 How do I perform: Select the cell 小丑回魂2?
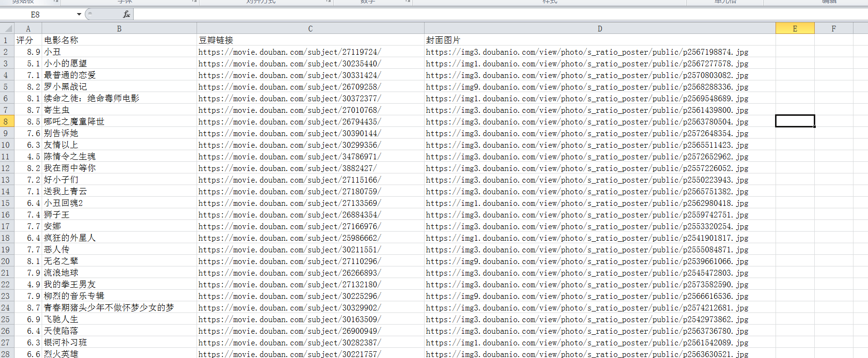pyautogui.click(x=119, y=203)
